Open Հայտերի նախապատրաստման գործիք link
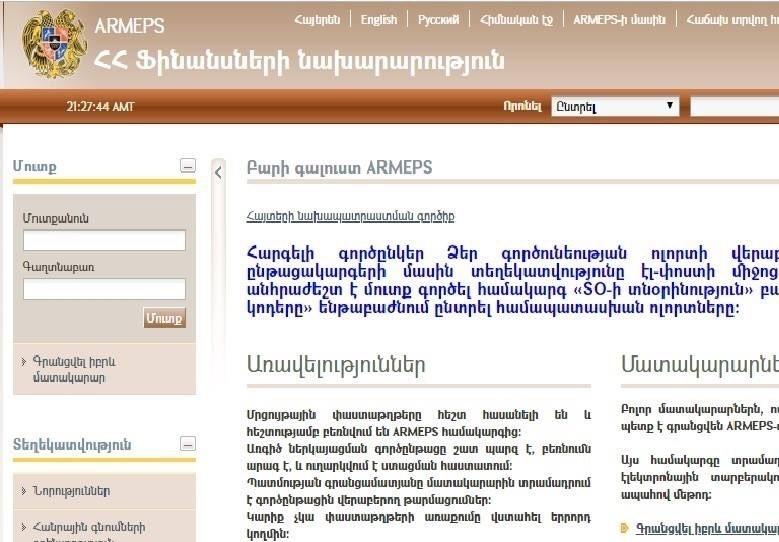 (350, 216)
